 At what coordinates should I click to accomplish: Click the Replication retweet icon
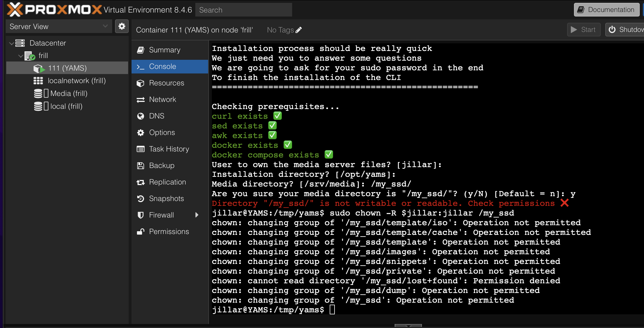click(x=141, y=182)
